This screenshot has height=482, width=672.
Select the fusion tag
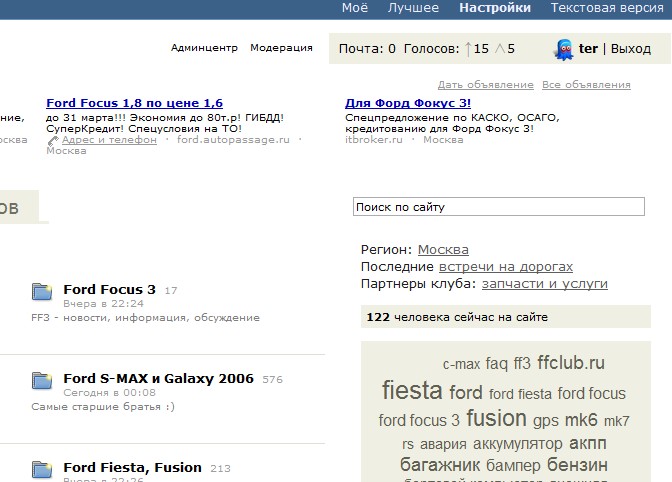(496, 418)
